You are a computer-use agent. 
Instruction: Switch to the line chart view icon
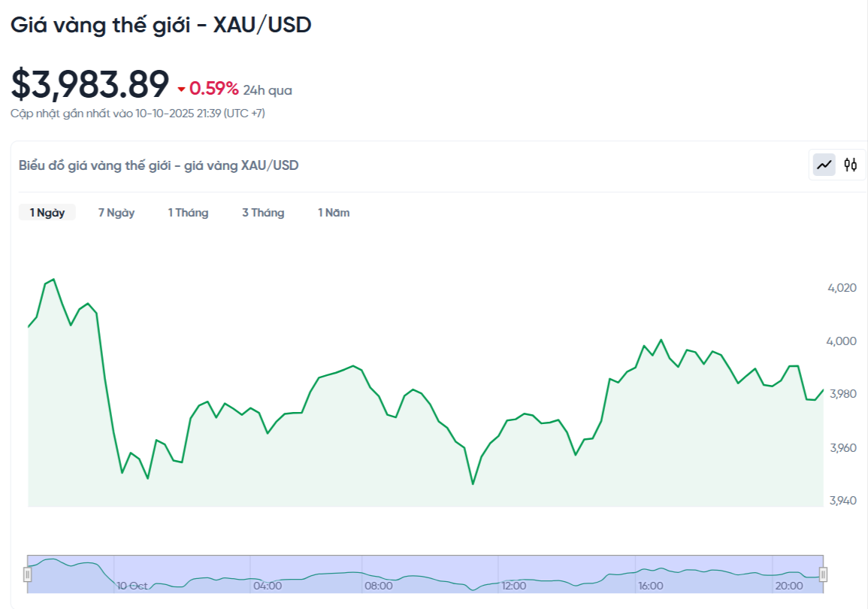(x=824, y=164)
